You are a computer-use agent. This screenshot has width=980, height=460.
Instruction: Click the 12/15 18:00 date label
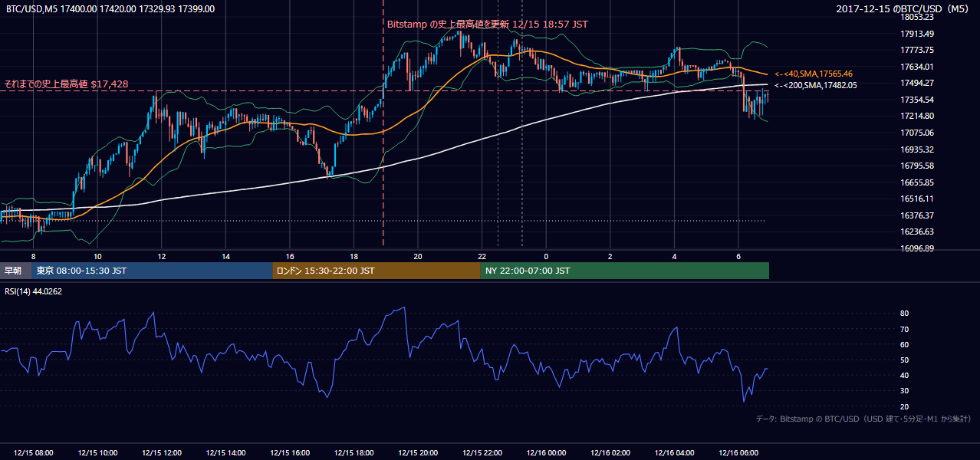click(354, 453)
